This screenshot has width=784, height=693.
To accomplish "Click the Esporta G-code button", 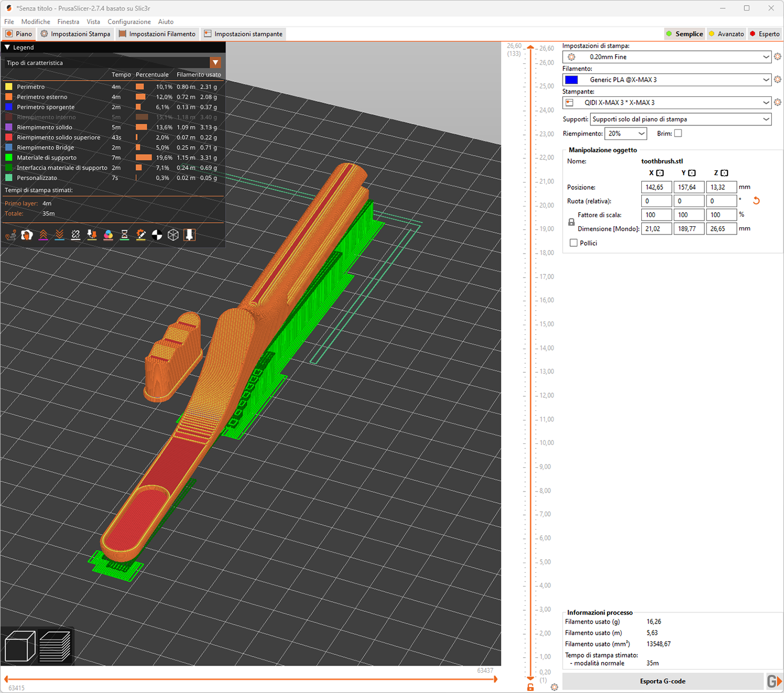I will [x=662, y=681].
